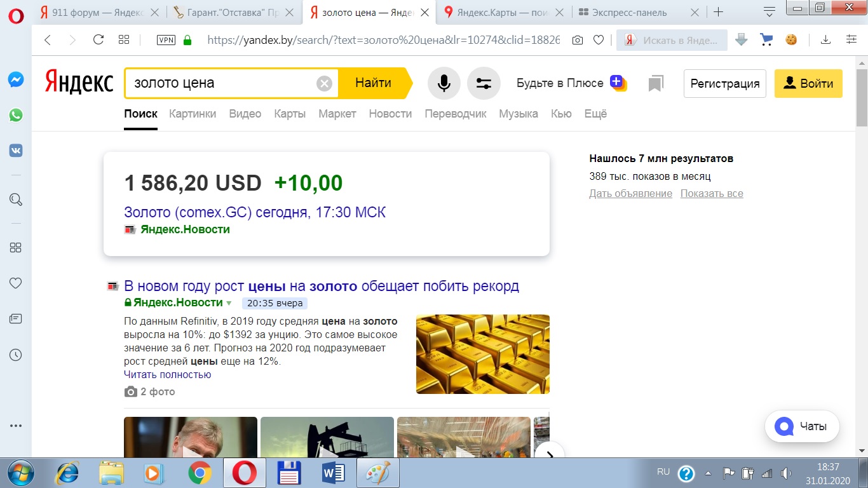This screenshot has height=488, width=868.
Task: Open the Чаты chat button
Action: [802, 426]
